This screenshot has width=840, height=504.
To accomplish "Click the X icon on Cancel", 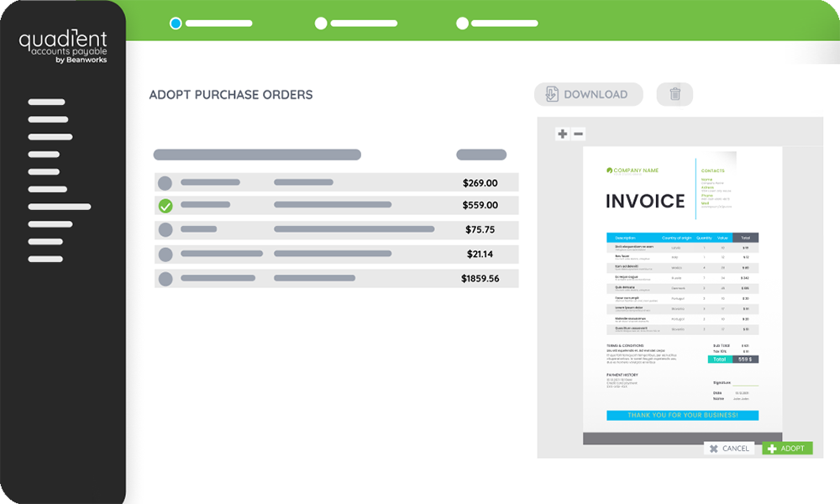I will coord(713,449).
